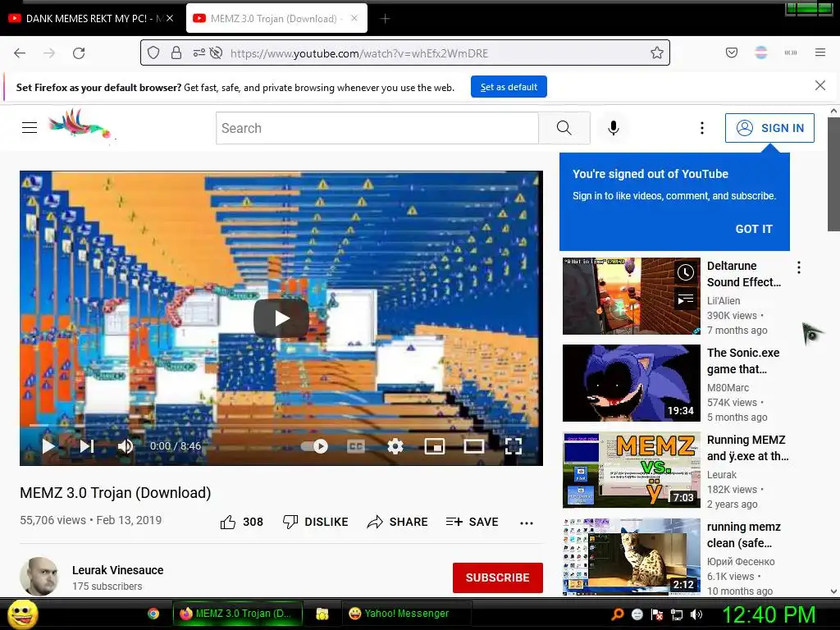This screenshot has height=630, width=840.
Task: Close the MEMZ 3.0 Trojan tab
Action: 354,18
